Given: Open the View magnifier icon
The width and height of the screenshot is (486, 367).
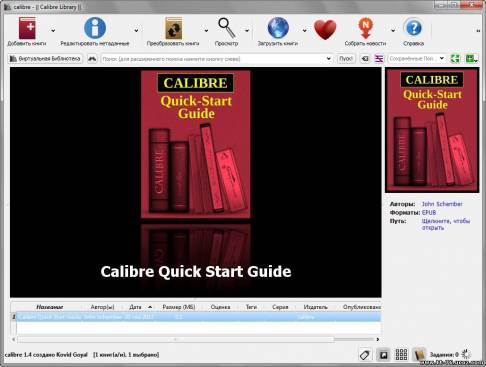Looking at the screenshot, I should (x=227, y=28).
